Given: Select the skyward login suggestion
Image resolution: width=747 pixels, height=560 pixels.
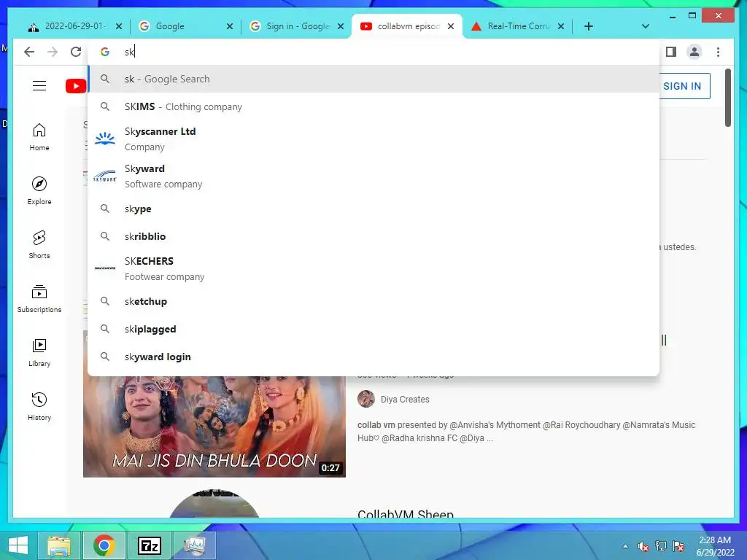Looking at the screenshot, I should 374,357.
